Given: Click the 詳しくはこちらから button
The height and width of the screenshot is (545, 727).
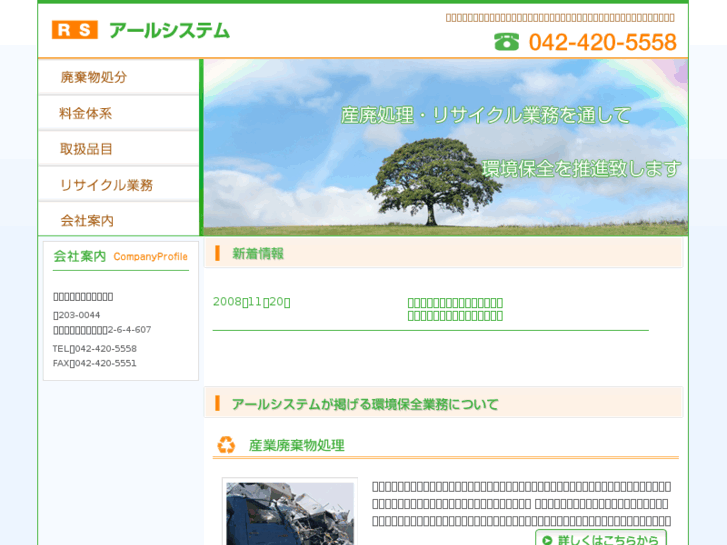Looking at the screenshot, I should coord(601,539).
